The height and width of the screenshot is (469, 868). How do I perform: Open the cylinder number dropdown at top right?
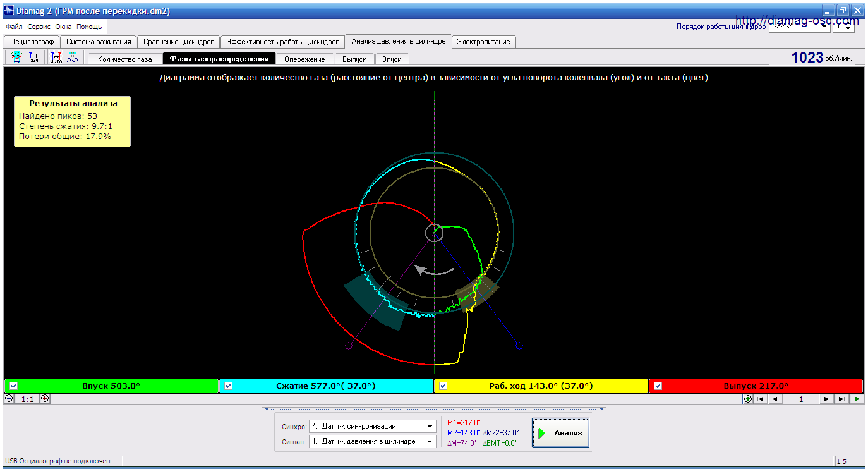849,27
